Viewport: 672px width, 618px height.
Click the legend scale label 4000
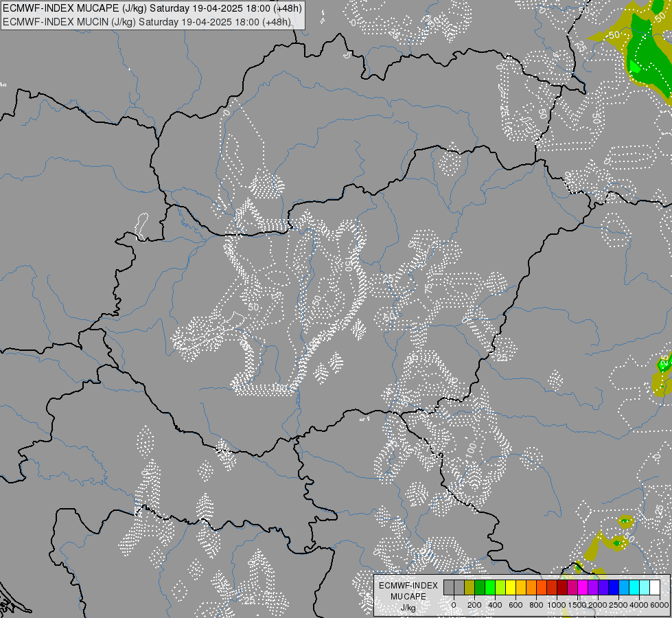click(639, 605)
